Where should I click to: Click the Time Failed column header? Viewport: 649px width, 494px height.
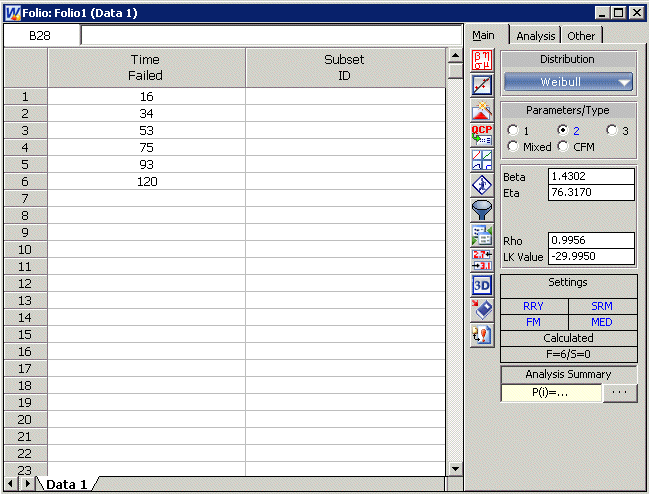tap(147, 67)
